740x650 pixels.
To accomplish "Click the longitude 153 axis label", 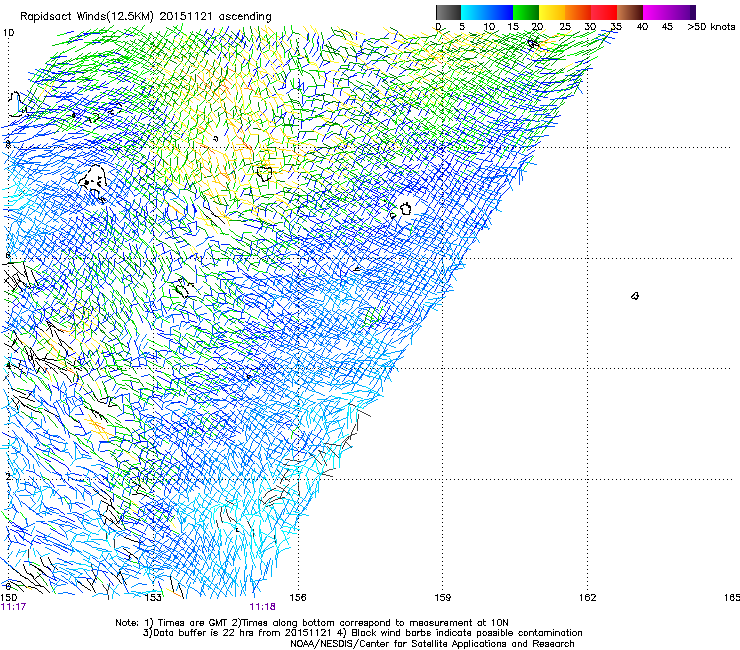I will (153, 598).
